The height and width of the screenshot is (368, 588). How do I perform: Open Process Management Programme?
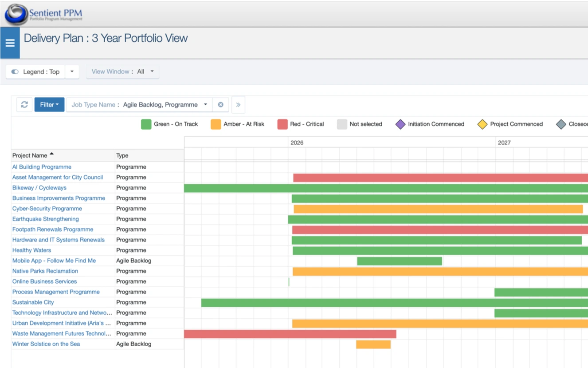(x=56, y=292)
